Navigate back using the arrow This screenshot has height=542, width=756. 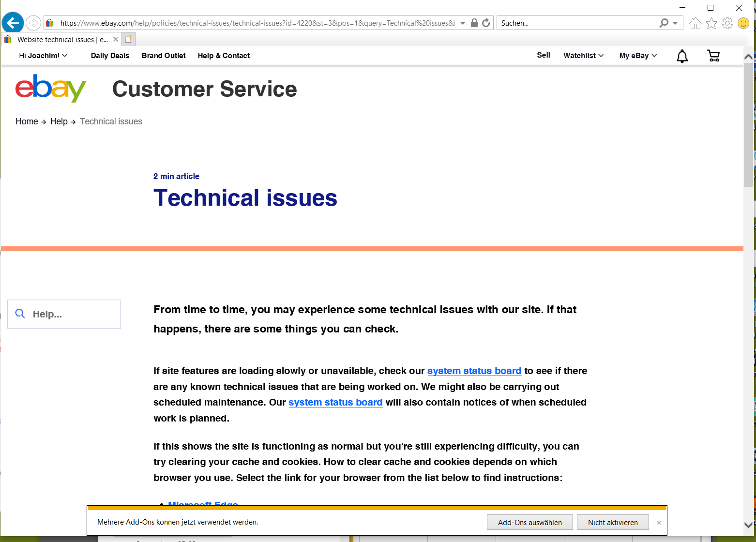tap(13, 22)
